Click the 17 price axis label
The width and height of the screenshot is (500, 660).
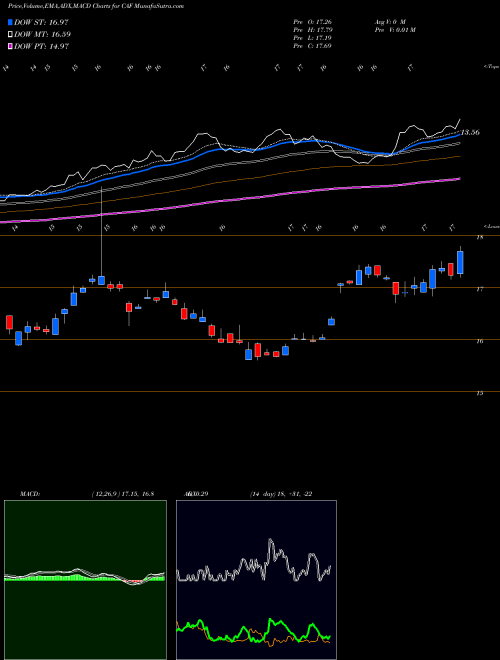pyautogui.click(x=480, y=289)
